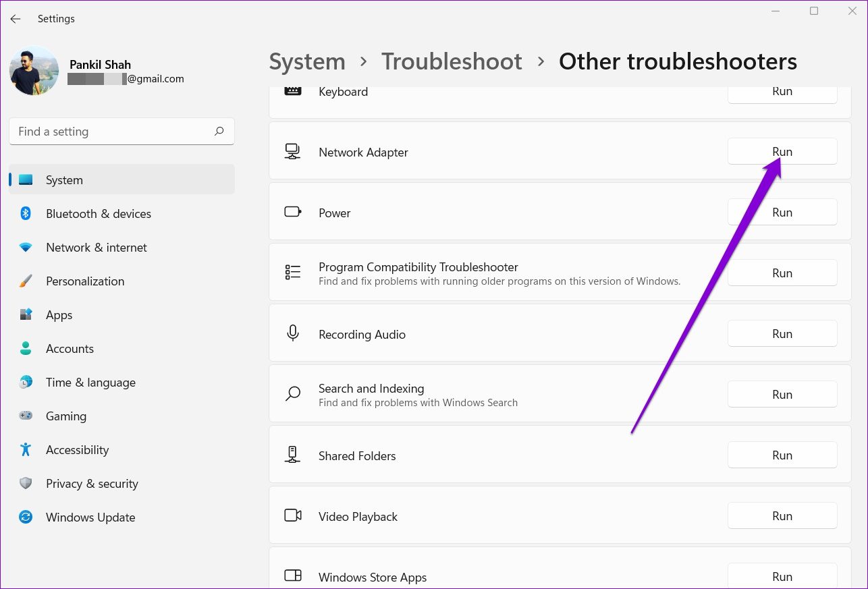Image resolution: width=868 pixels, height=589 pixels.
Task: Click the Pankil Shah account name
Action: 100,65
